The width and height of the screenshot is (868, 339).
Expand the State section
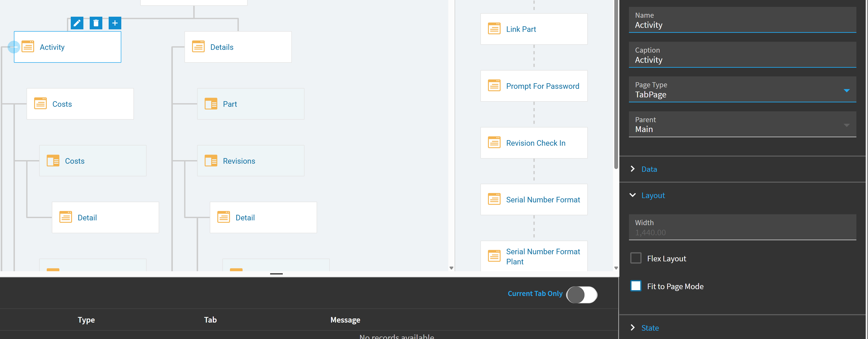[650, 328]
